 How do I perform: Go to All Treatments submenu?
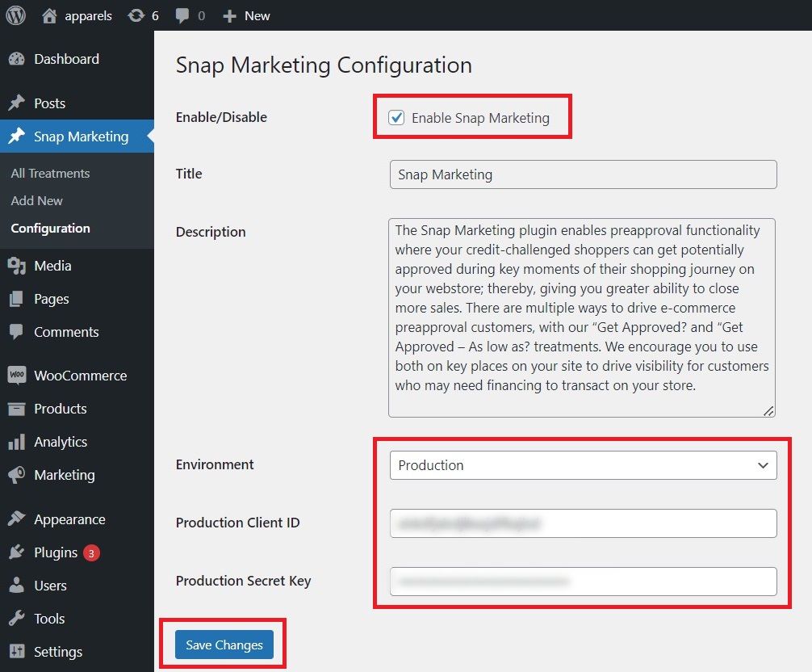coord(50,173)
